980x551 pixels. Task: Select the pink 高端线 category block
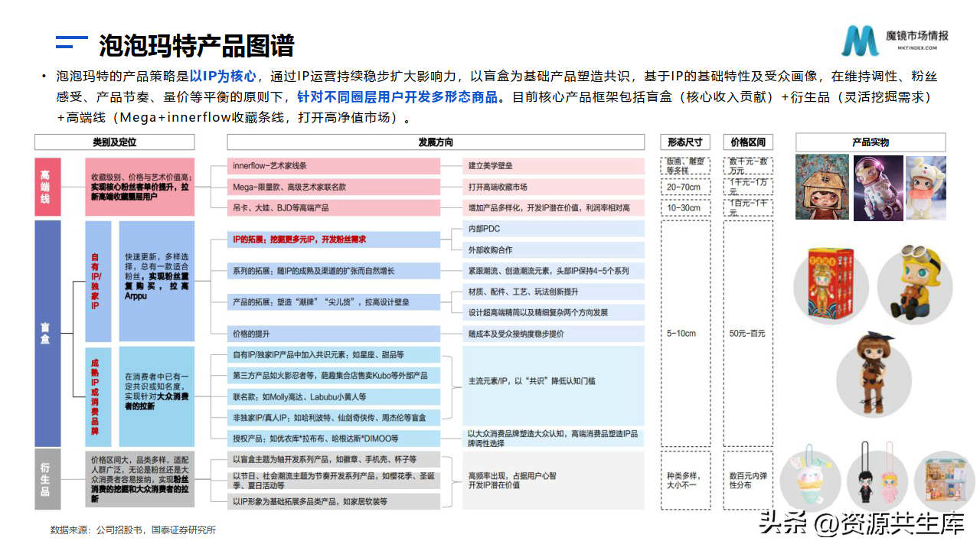point(47,186)
